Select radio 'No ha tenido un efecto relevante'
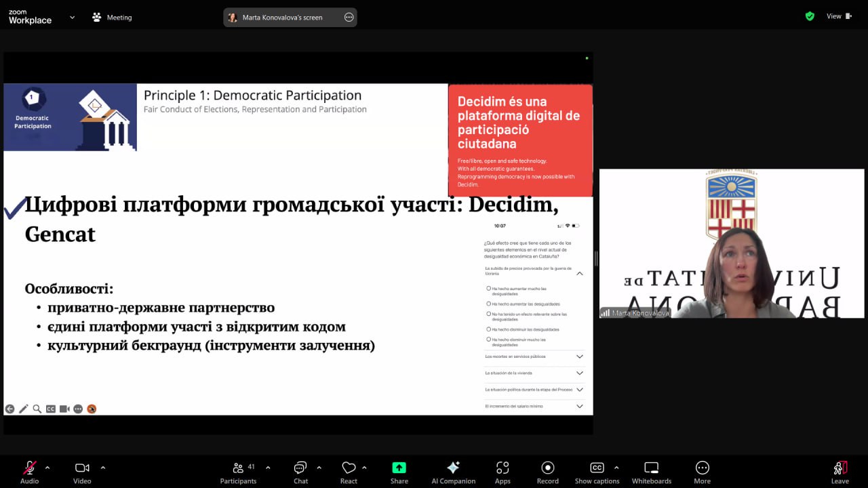Screen dimensions: 868x488 pyautogui.click(x=489, y=314)
